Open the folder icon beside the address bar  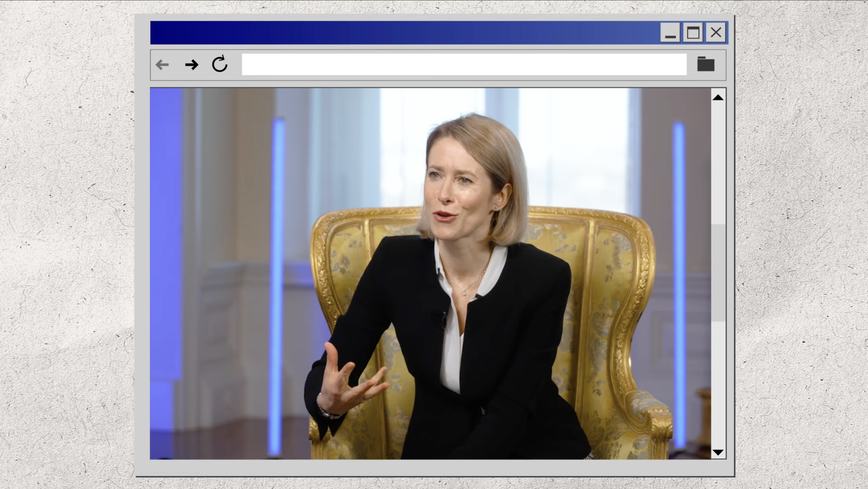706,65
